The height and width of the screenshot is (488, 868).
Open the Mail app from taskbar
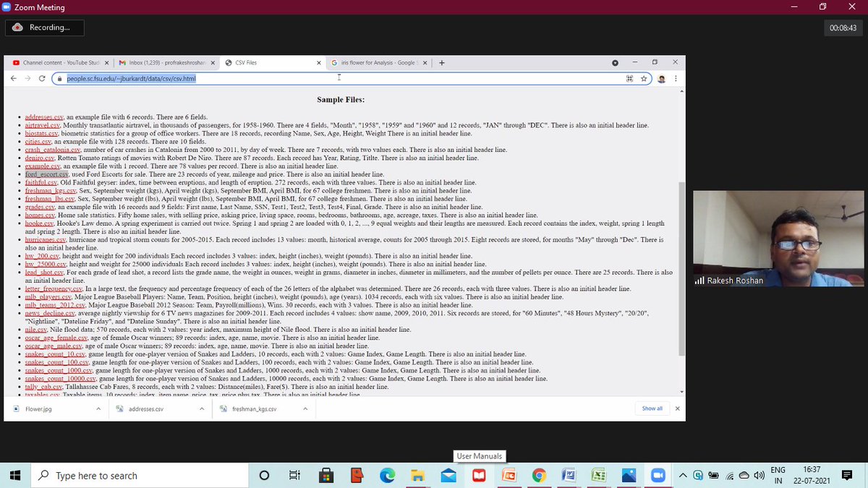point(448,475)
